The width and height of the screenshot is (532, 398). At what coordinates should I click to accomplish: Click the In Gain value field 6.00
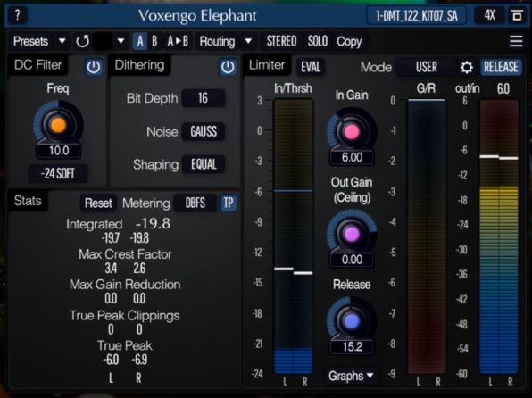point(352,157)
